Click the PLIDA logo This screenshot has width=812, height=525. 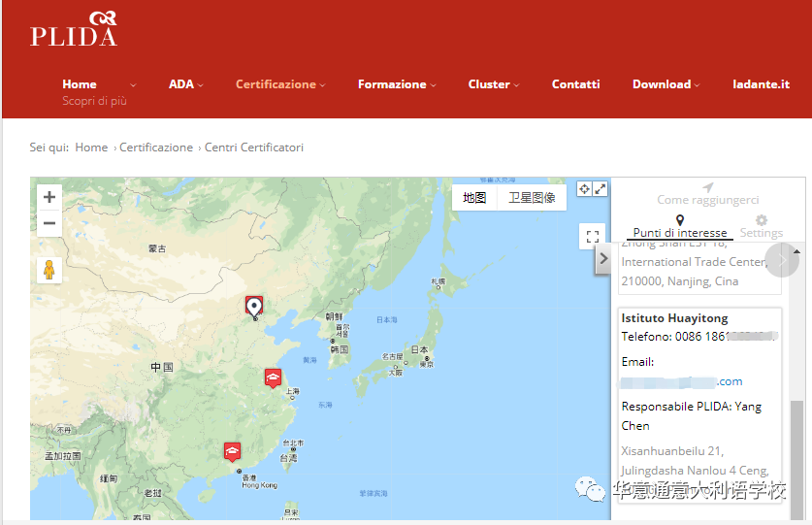coord(74,29)
